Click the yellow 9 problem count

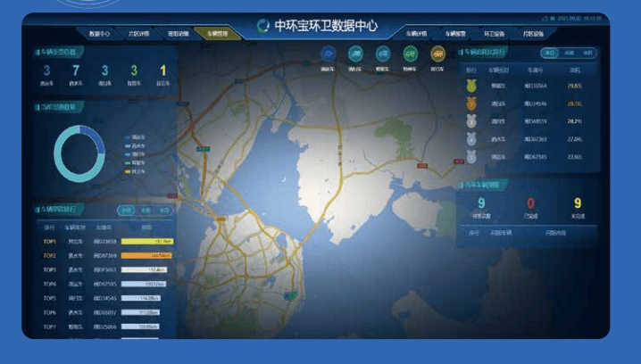click(578, 203)
